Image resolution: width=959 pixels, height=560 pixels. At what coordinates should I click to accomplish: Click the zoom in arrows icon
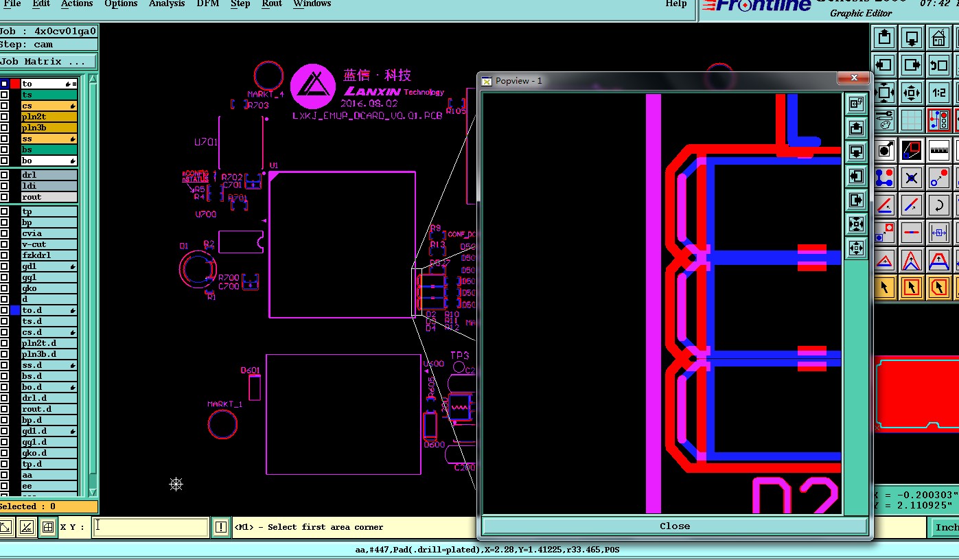[x=885, y=92]
